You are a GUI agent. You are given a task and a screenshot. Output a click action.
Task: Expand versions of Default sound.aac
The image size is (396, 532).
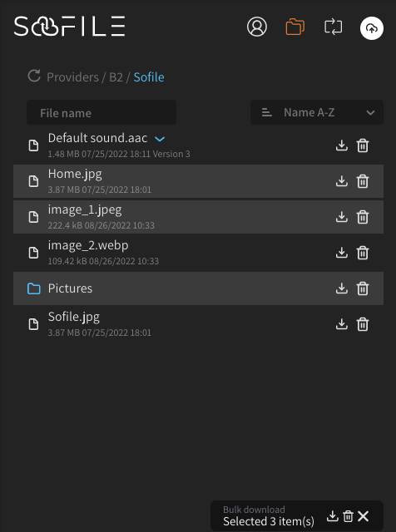click(160, 139)
